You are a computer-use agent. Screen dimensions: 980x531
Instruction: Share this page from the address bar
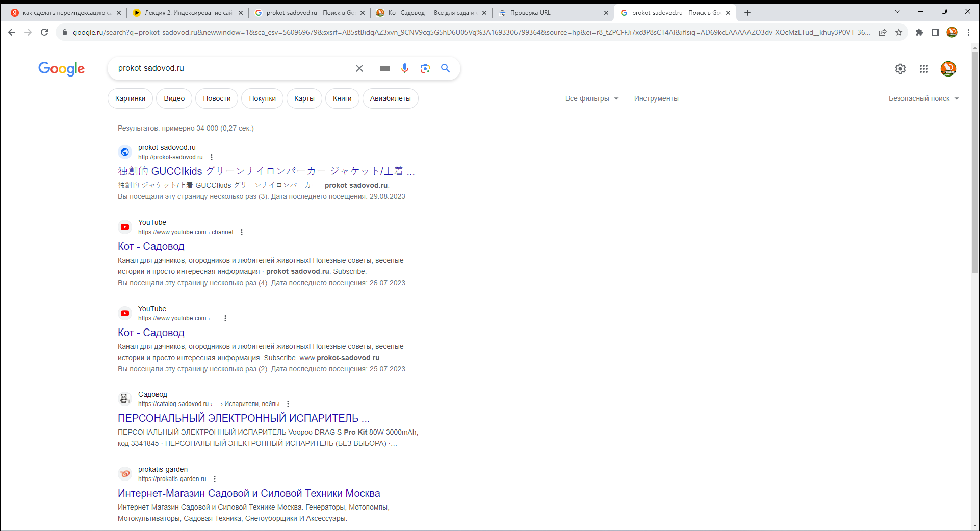tap(883, 32)
